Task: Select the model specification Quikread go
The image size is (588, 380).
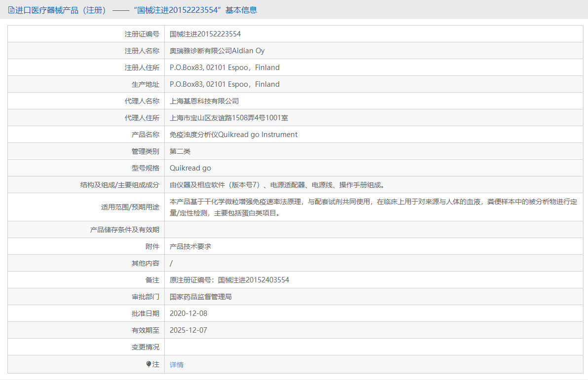Action: point(190,168)
